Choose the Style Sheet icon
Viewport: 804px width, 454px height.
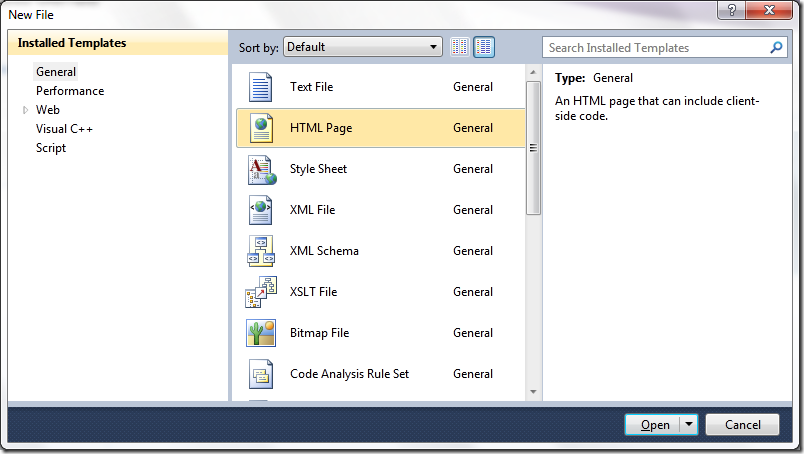(260, 169)
